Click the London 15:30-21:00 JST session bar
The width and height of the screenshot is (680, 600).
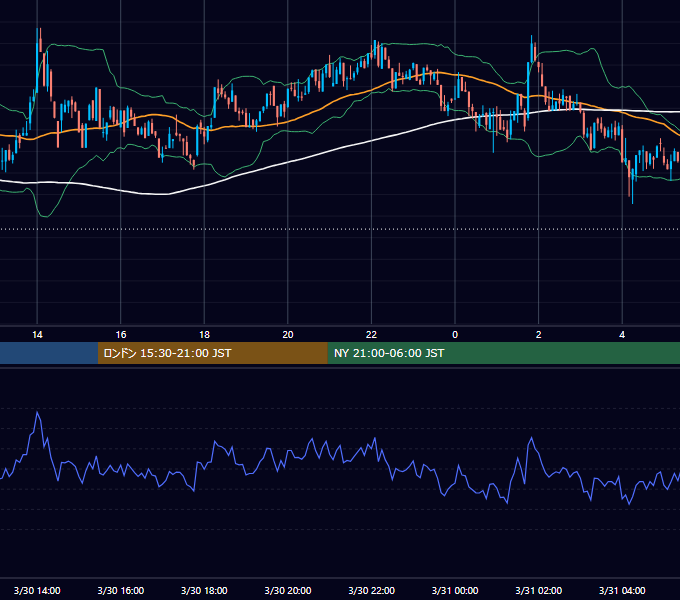tap(212, 353)
